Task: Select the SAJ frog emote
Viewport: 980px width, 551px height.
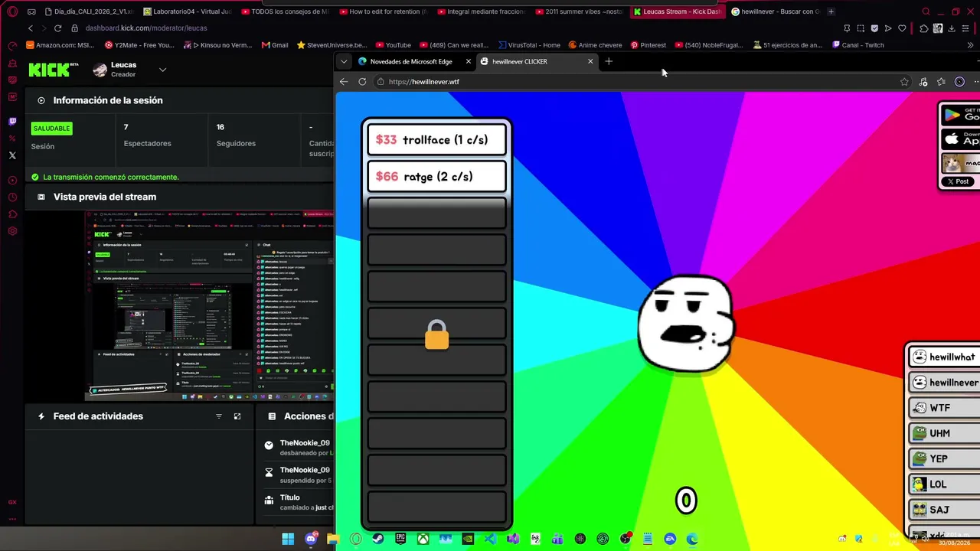Action: point(944,510)
